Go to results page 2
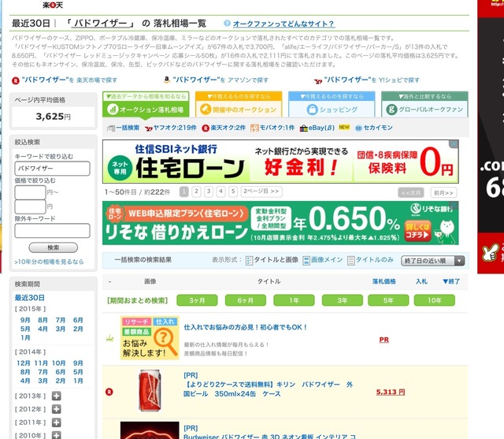Viewport: 504px width, 439px height. tap(196, 192)
